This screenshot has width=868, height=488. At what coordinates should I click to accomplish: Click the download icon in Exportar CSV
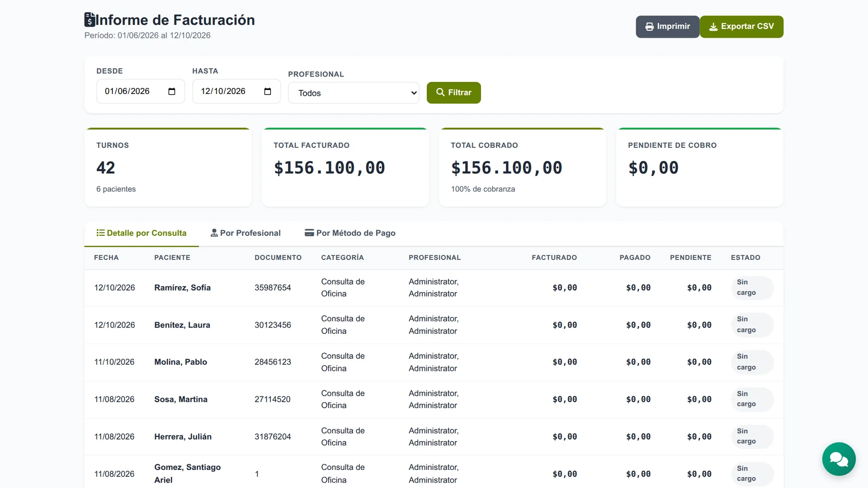[713, 27]
